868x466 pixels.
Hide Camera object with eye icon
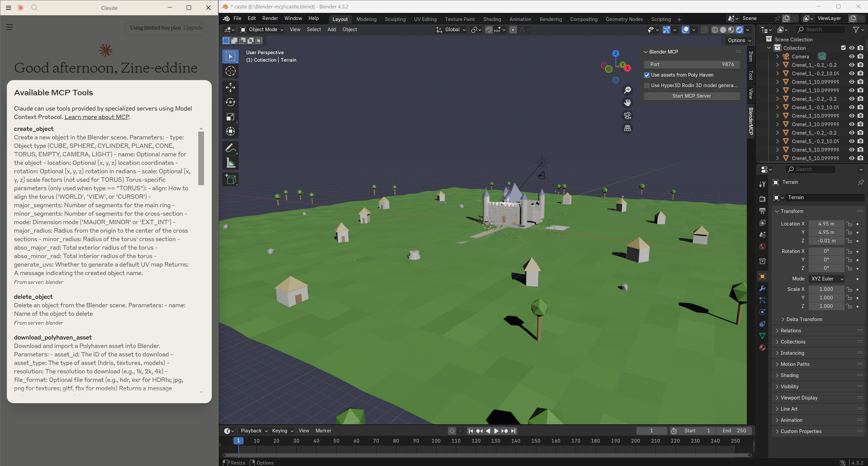pos(852,56)
